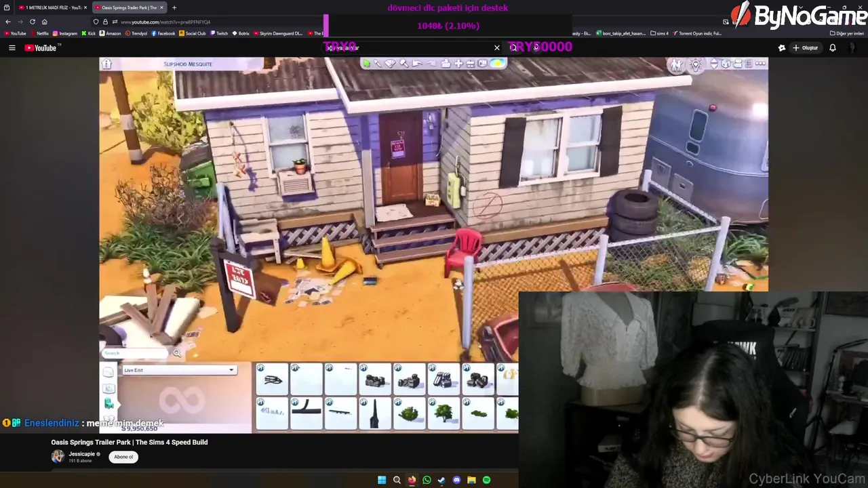Image resolution: width=868 pixels, height=488 pixels.
Task: Open the Twitch bookmark
Action: coord(219,33)
